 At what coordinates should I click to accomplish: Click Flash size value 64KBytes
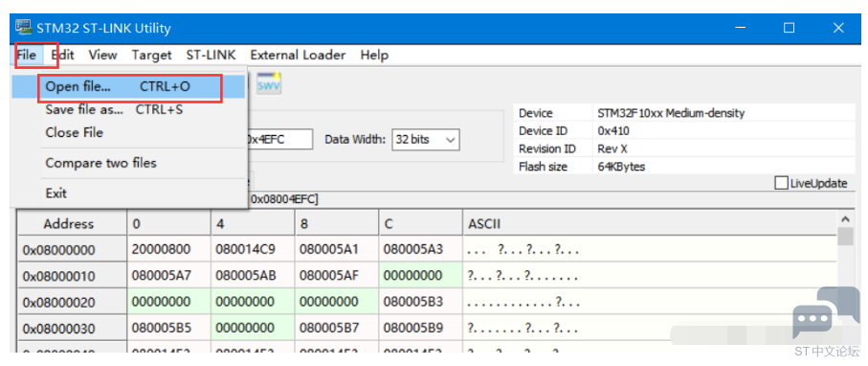(x=621, y=167)
